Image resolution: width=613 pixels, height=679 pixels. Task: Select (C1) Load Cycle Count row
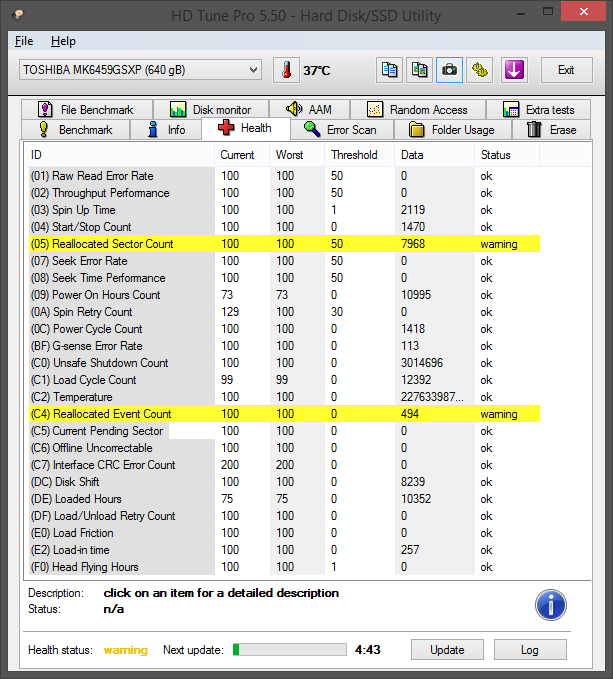(x=284, y=380)
